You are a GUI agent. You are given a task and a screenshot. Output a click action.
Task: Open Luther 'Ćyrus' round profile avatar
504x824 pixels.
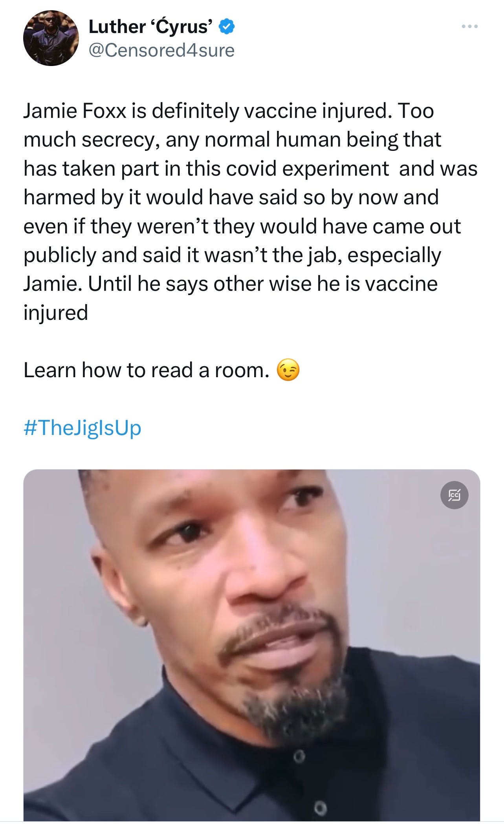[51, 38]
